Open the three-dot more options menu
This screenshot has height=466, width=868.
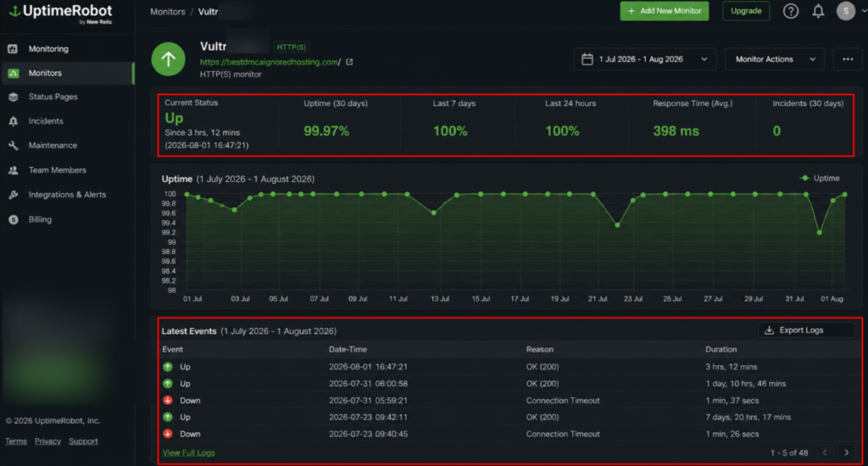click(x=848, y=59)
